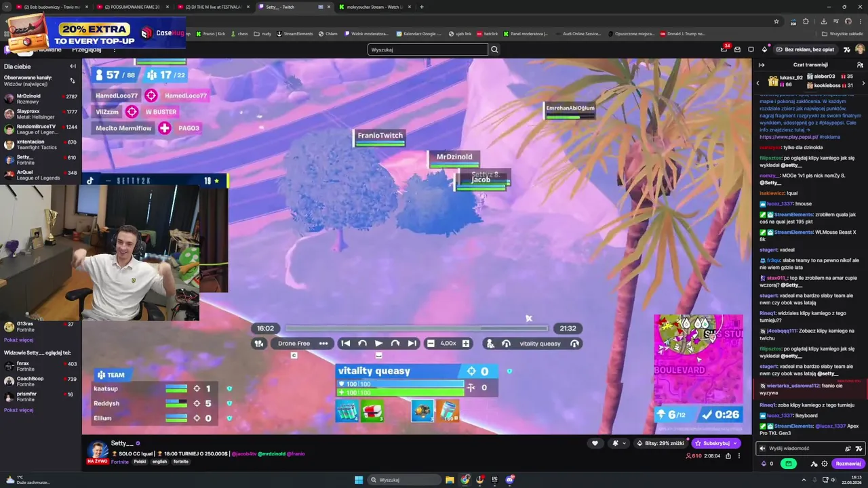Bookmark this page star icon
Screen dimensions: 868x488
click(776, 21)
